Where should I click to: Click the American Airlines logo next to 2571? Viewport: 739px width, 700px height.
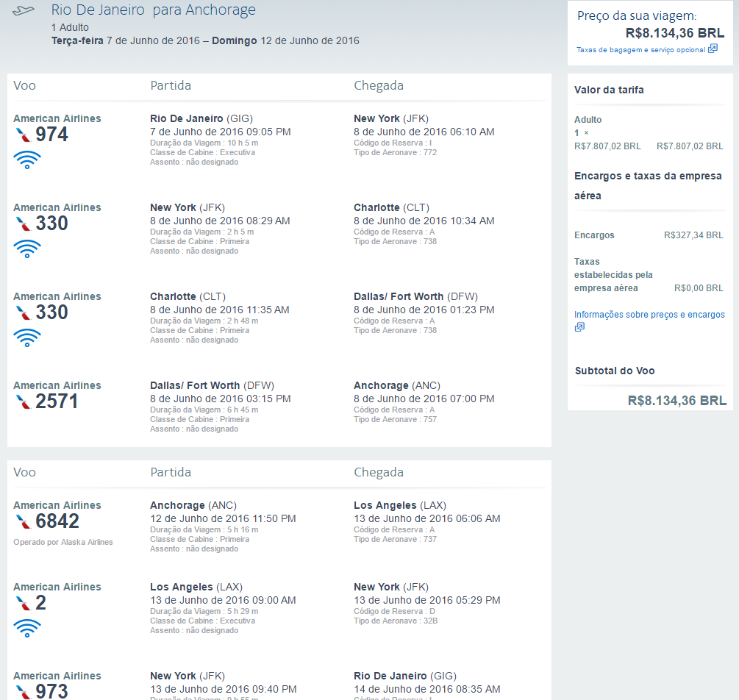click(x=23, y=402)
